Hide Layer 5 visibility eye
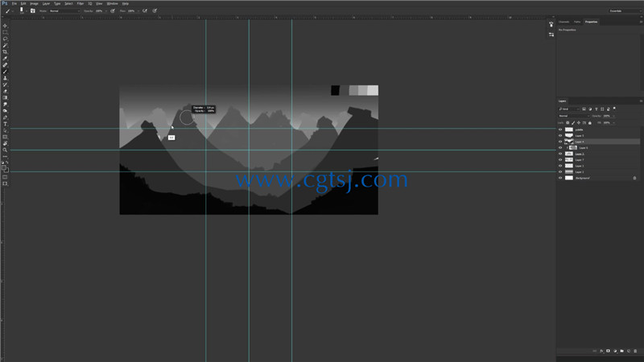644x362 pixels. click(560, 135)
